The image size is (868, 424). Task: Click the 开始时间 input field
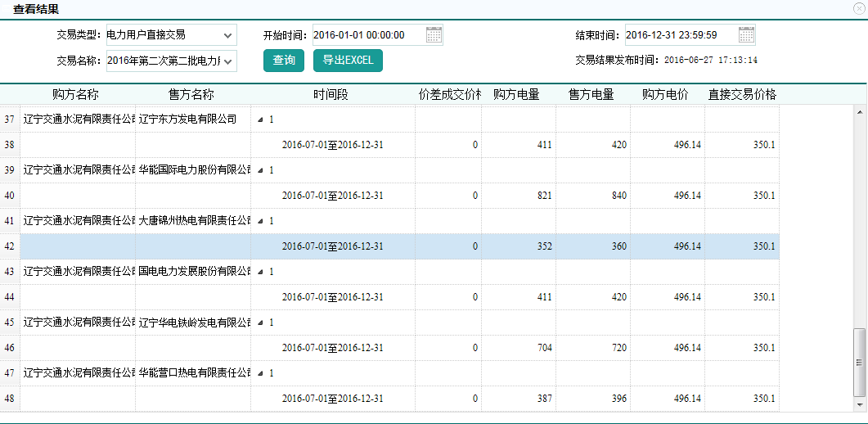368,35
